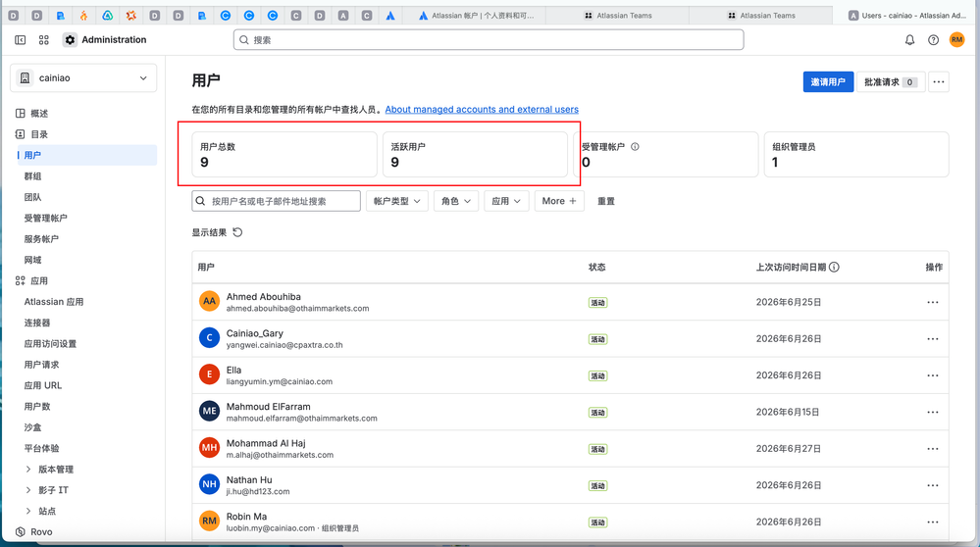The image size is (980, 547).
Task: Open actions menu for Mohammad Al Haj
Action: 933,449
